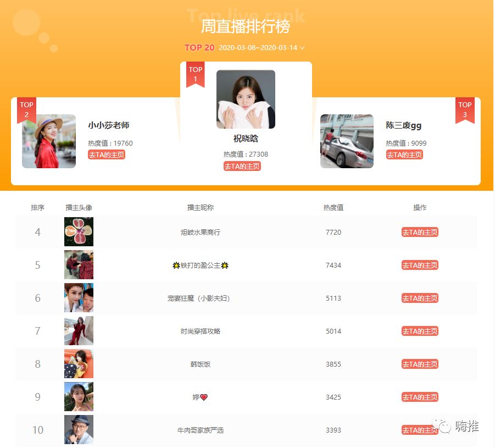Go to 时尚穿搭攻略 homepage button
Image resolution: width=495 pixels, height=448 pixels.
[420, 331]
